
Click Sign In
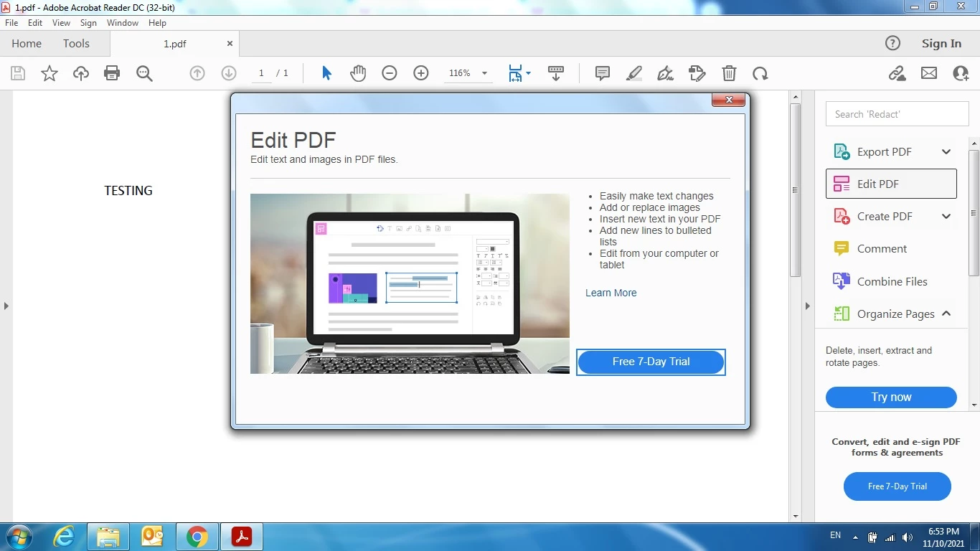tap(941, 43)
